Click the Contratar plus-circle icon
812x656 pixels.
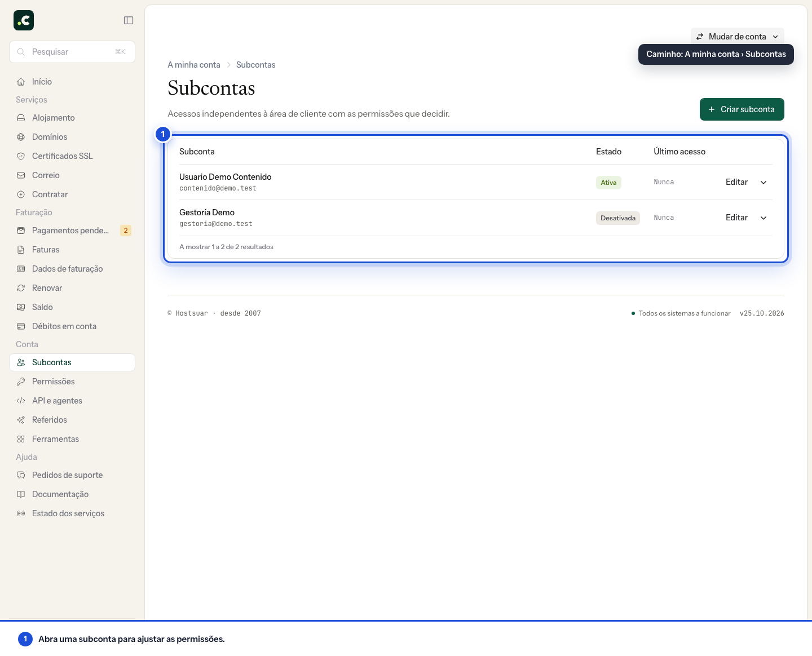coord(21,194)
